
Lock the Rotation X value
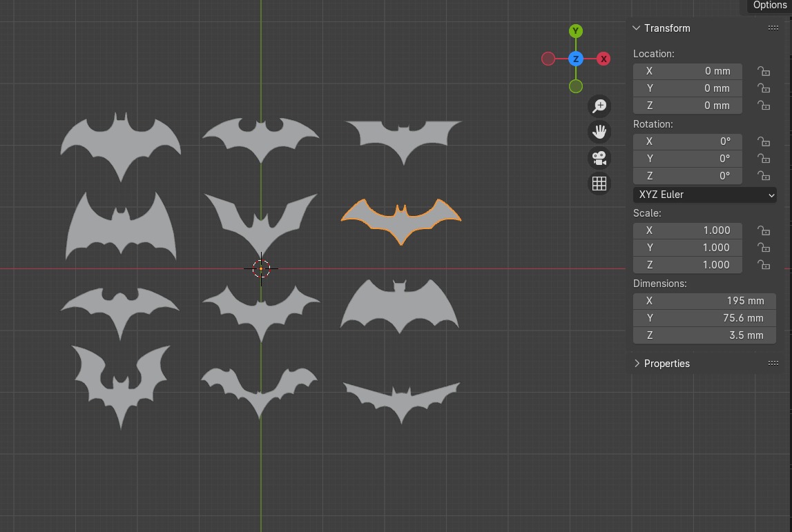point(764,142)
